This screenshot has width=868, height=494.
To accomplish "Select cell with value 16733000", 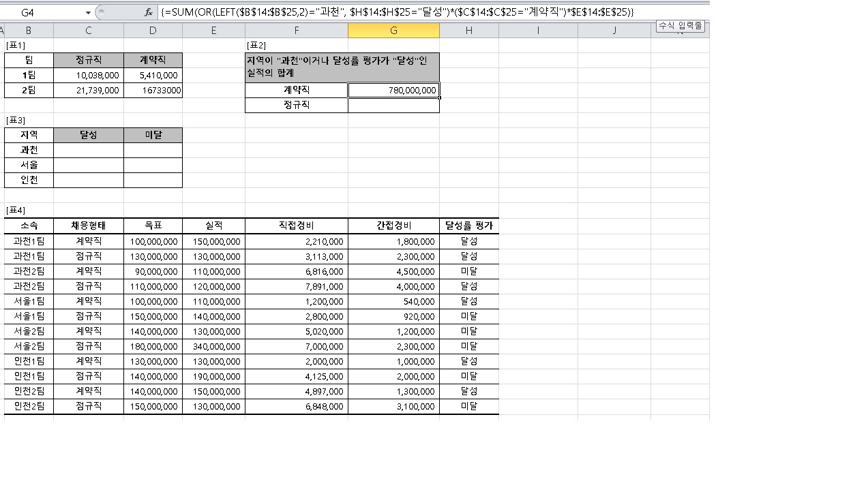I will pos(153,90).
